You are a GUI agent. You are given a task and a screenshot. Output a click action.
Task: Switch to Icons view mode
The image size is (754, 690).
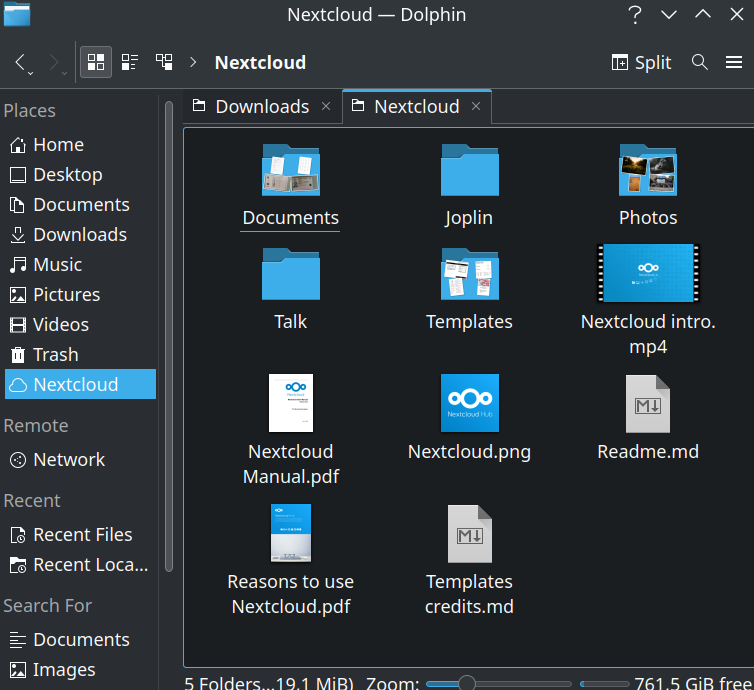96,62
